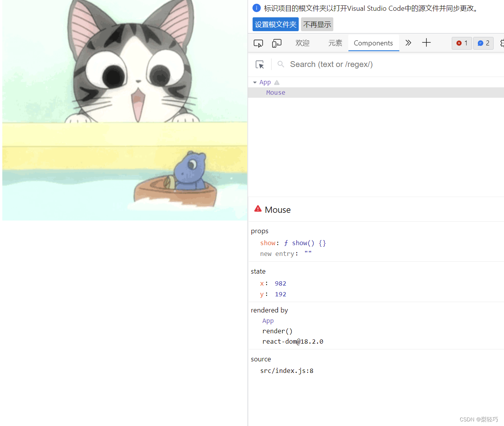Switch to the 元素 tab
504x426 pixels.
pyautogui.click(x=334, y=43)
